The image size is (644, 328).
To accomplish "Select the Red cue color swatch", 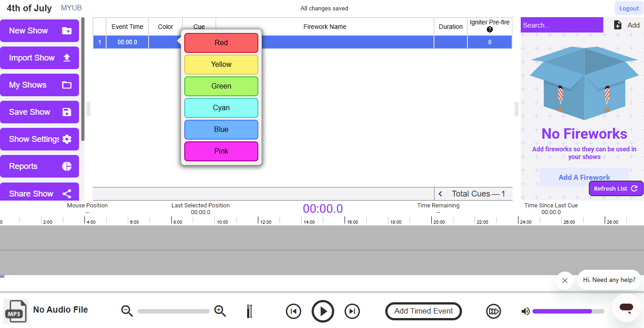I will [221, 42].
